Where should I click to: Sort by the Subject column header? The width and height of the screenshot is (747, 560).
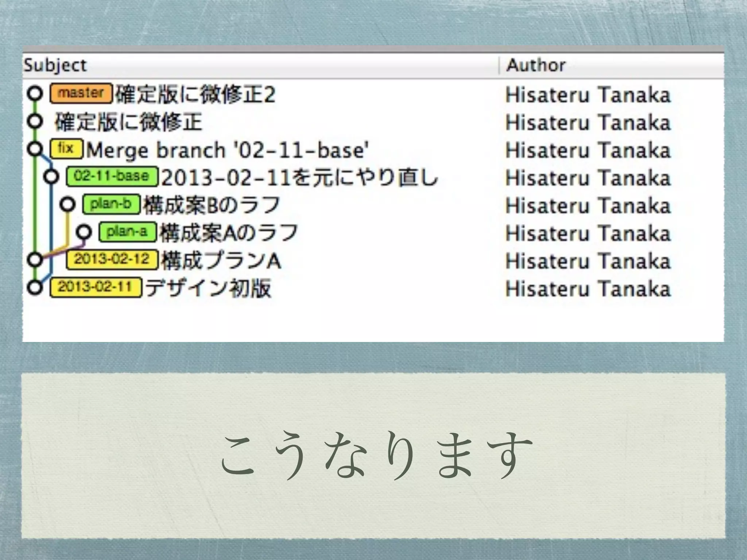click(55, 66)
